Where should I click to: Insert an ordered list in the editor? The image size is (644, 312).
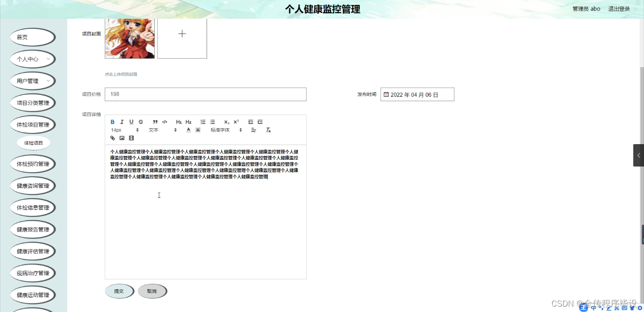pos(203,122)
